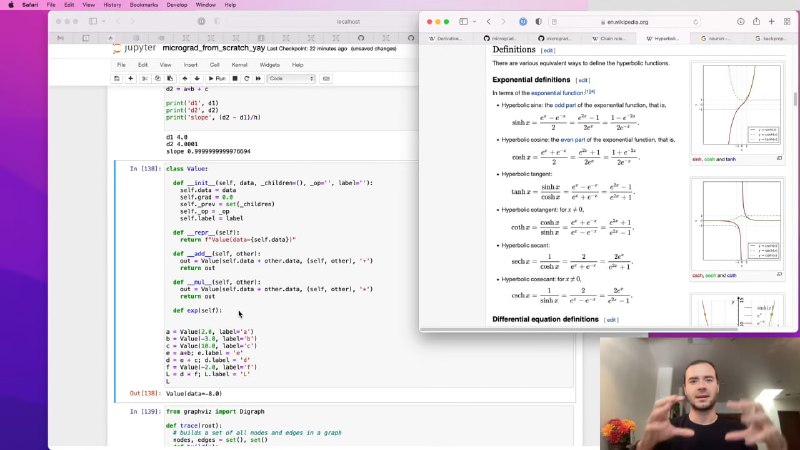Click the Out[138] Value(data=-8.0) output
The width and height of the screenshot is (800, 450).
(x=194, y=393)
